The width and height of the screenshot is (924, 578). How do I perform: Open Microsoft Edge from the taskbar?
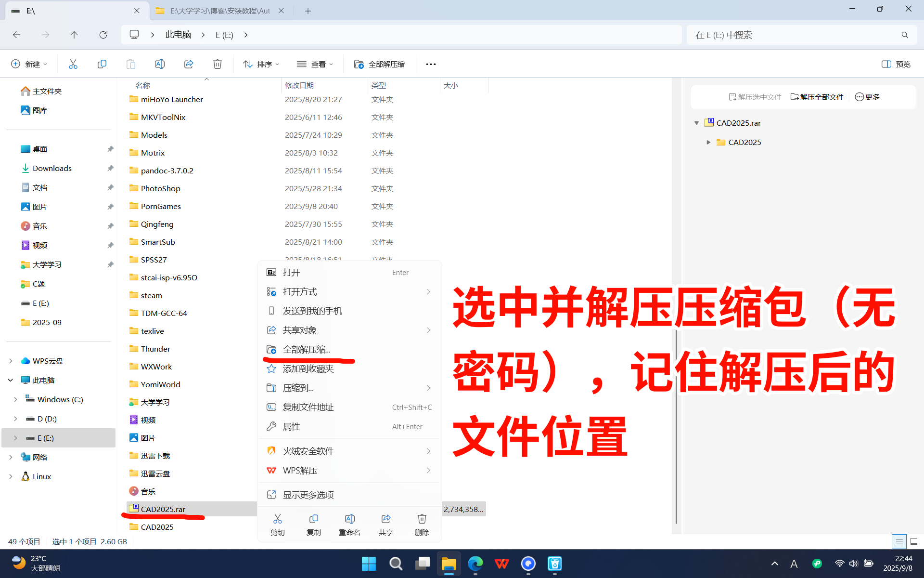click(x=475, y=563)
